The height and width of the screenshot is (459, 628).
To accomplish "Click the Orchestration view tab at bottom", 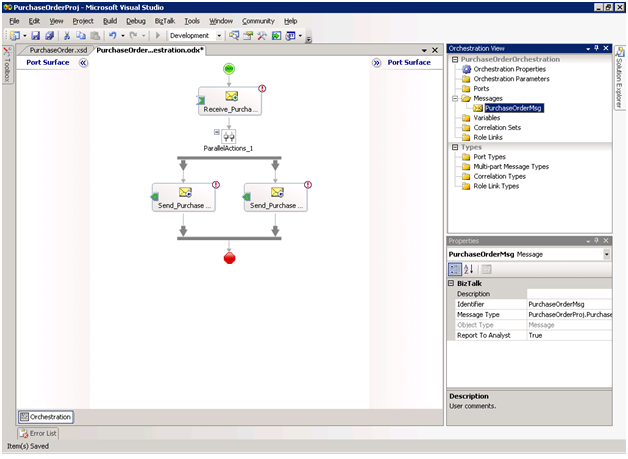I will pos(46,417).
